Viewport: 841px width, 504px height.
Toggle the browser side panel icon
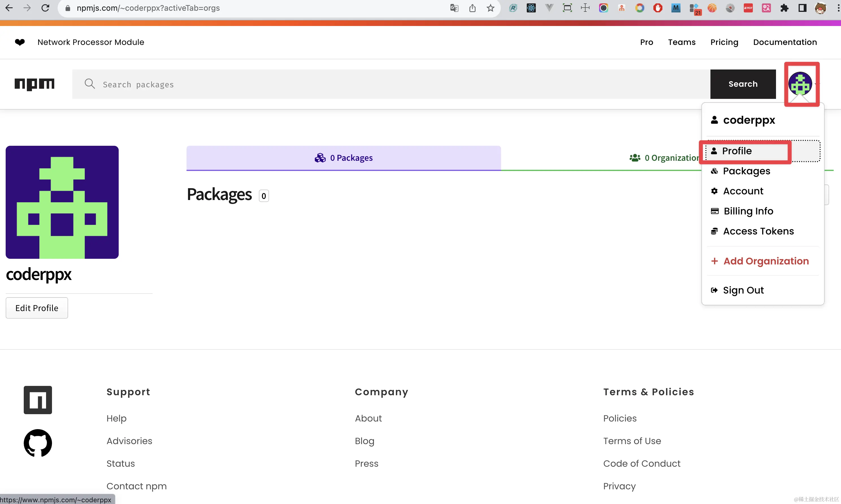(802, 8)
